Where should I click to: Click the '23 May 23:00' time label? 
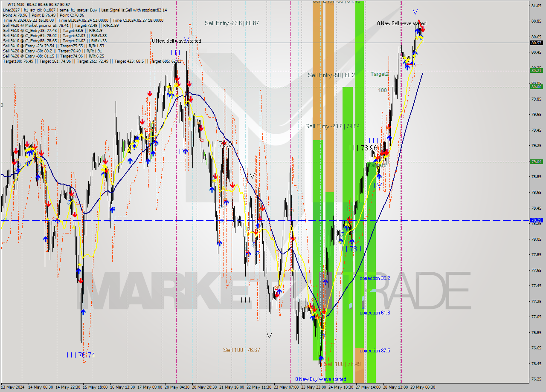(313, 387)
